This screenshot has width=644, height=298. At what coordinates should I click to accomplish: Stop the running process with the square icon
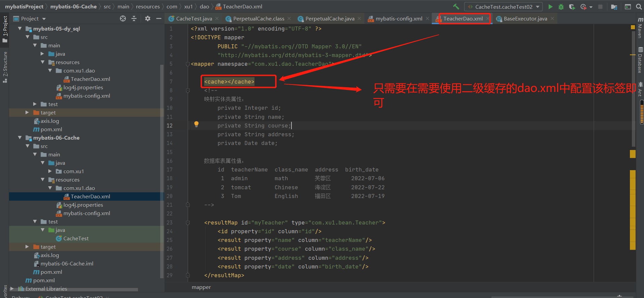600,7
